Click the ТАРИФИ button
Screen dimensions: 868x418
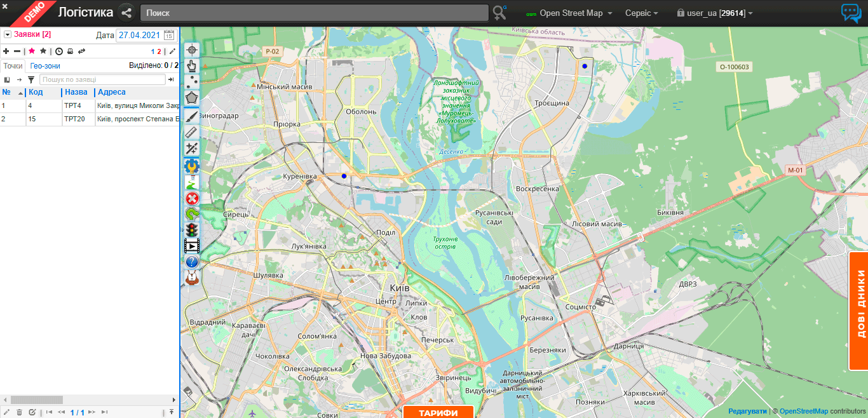point(438,412)
